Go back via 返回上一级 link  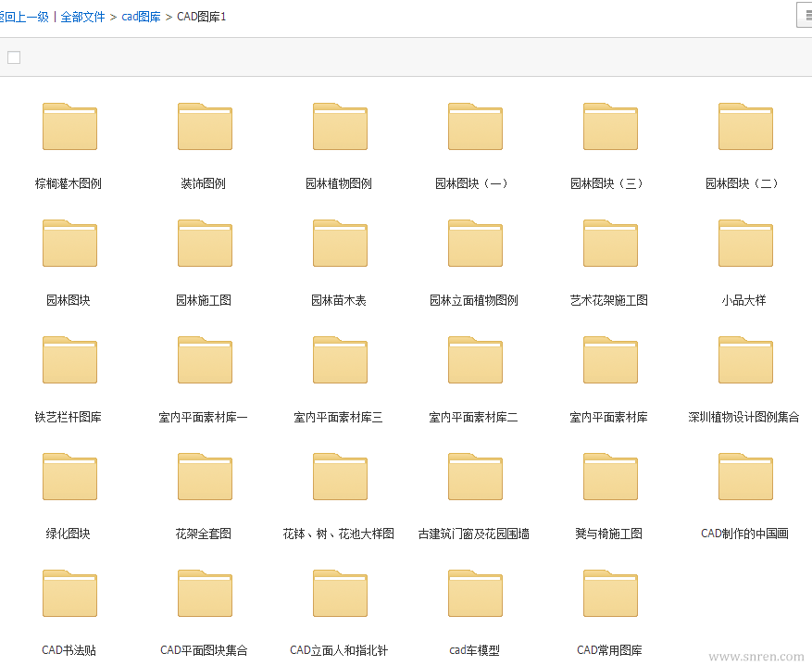click(24, 17)
